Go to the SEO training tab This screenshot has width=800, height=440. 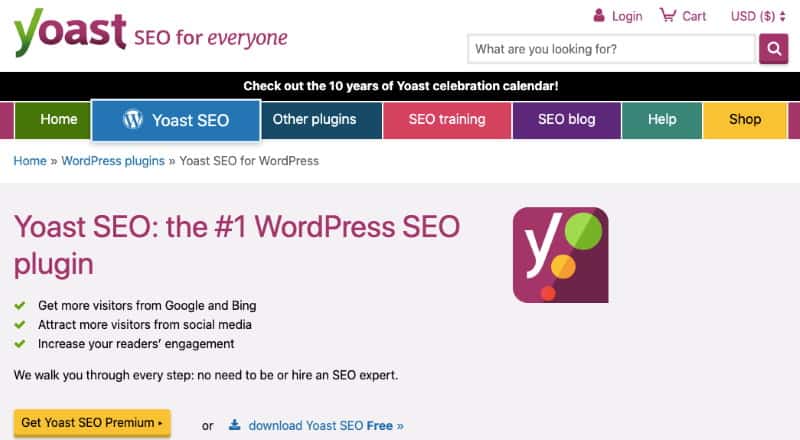pyautogui.click(x=447, y=120)
